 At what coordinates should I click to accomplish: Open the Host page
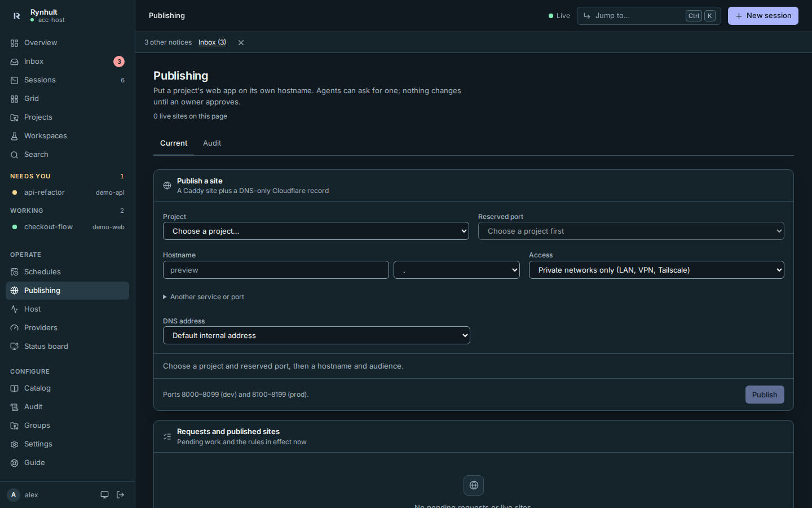coord(67,309)
